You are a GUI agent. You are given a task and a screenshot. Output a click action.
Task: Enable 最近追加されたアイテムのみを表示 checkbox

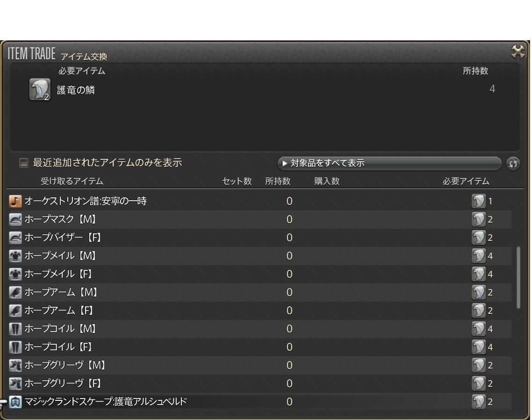pos(23,163)
